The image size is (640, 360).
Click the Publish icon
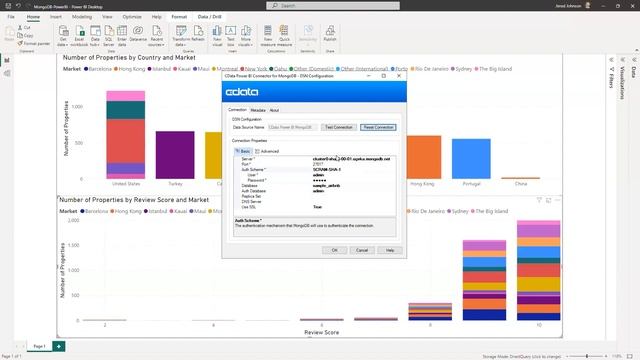330,34
